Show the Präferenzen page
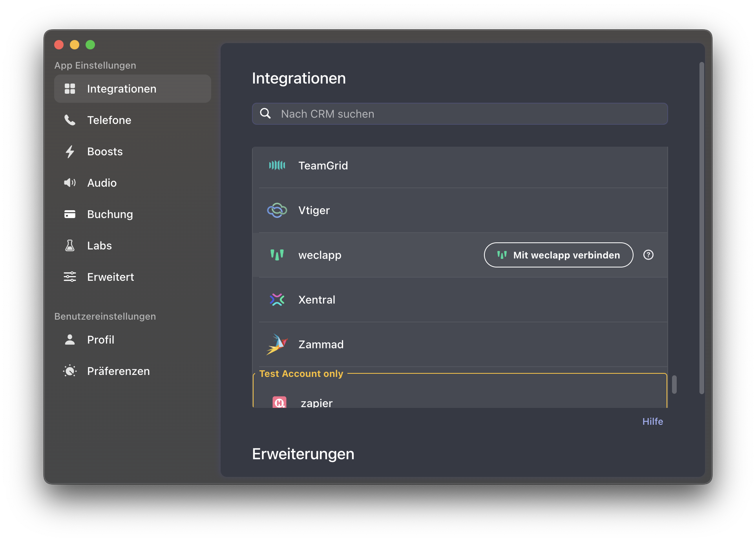 click(x=133, y=371)
